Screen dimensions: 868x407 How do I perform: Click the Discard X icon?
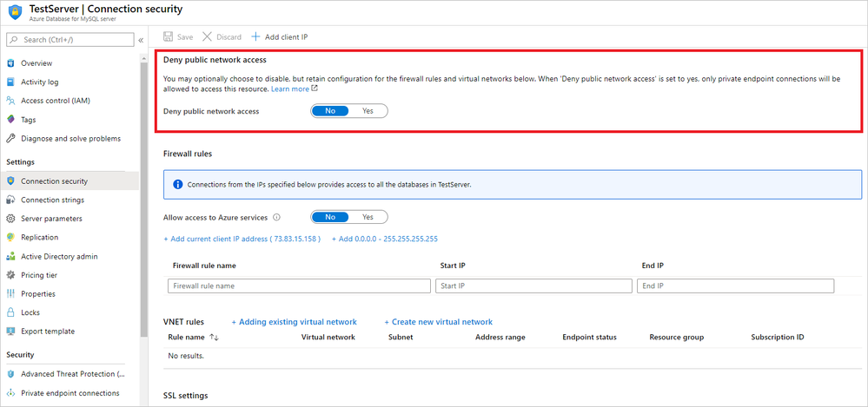click(x=207, y=37)
